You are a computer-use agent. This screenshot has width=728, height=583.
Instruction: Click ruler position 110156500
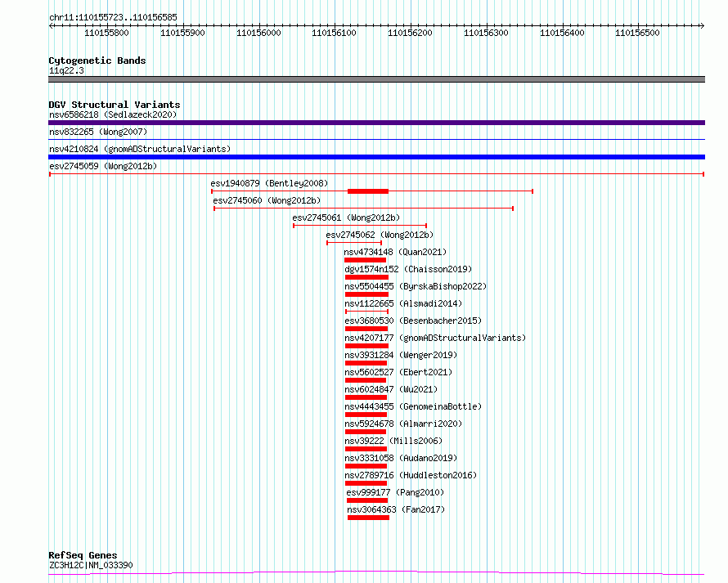point(637,33)
